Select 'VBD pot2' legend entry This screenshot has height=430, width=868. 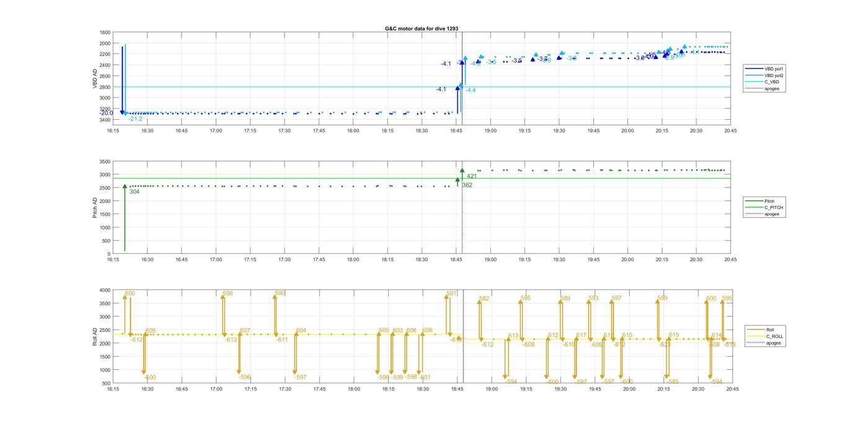coord(764,75)
